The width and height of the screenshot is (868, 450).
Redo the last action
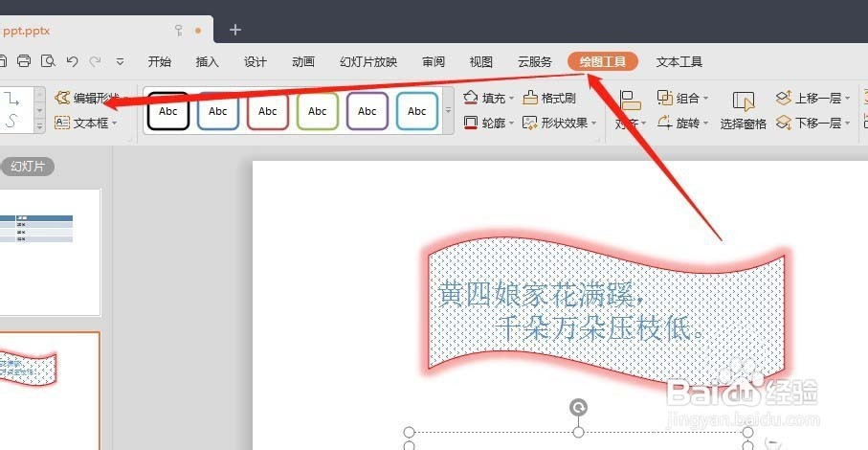[x=95, y=61]
